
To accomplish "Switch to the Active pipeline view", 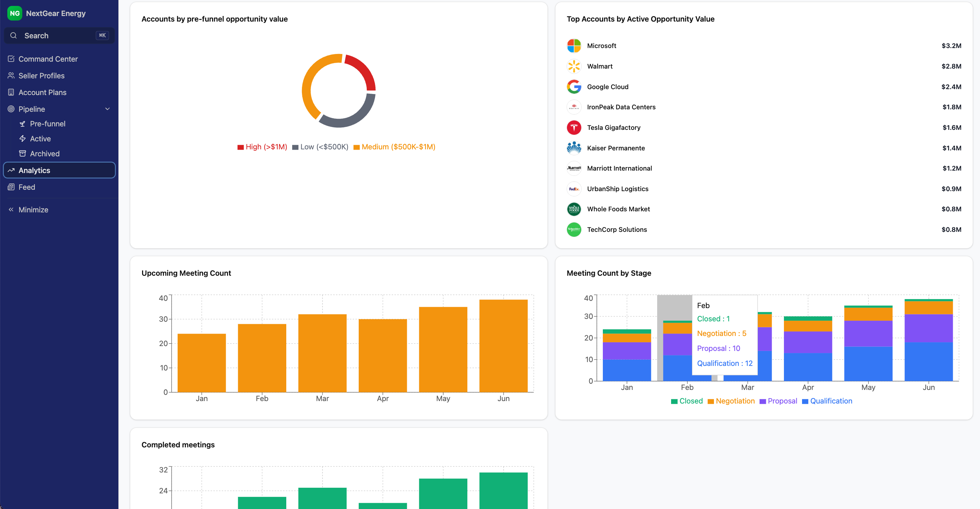I will point(40,139).
